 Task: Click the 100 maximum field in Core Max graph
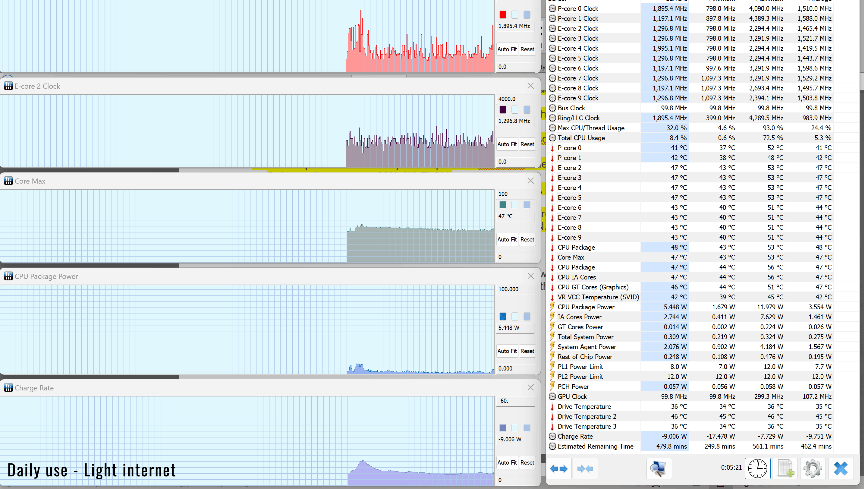pos(516,194)
